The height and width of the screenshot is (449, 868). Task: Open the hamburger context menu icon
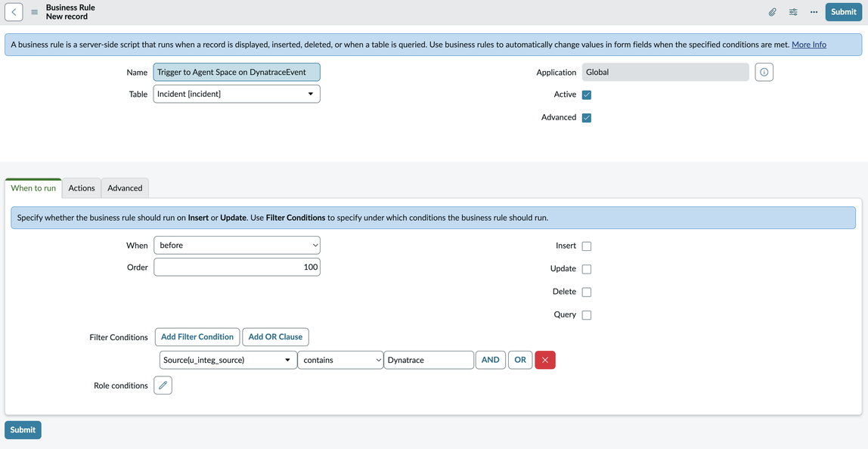34,12
